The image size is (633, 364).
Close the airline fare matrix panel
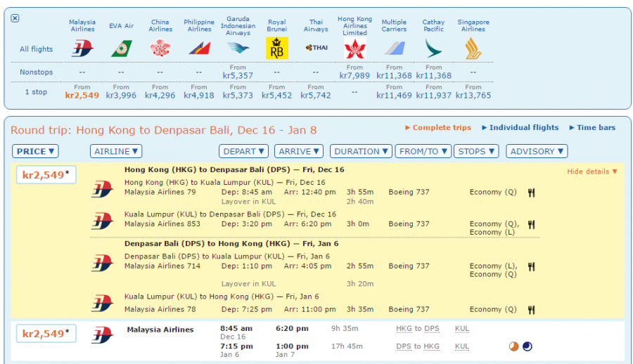coord(15,18)
